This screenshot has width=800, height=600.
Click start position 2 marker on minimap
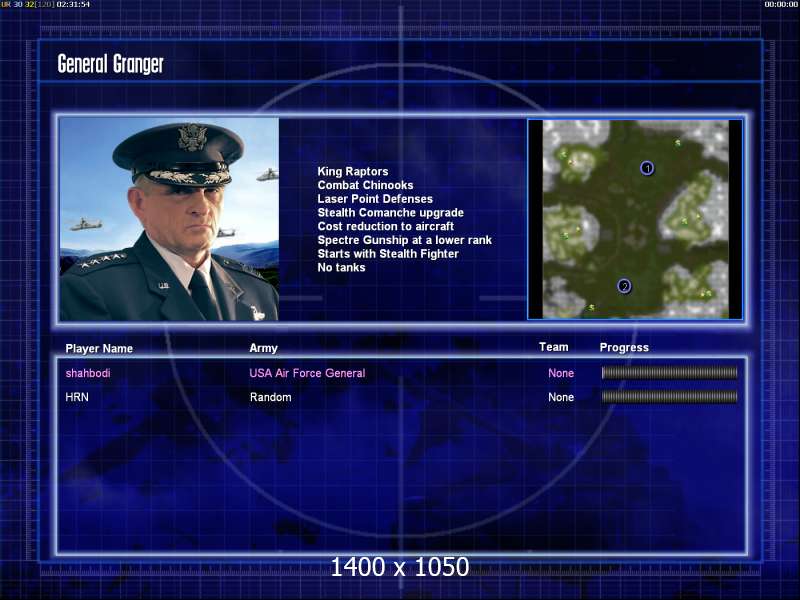(x=624, y=286)
